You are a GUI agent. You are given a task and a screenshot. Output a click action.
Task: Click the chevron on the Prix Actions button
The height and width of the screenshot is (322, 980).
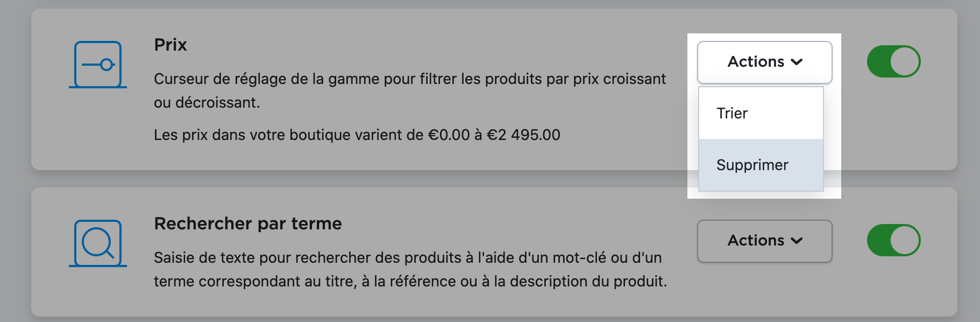797,61
